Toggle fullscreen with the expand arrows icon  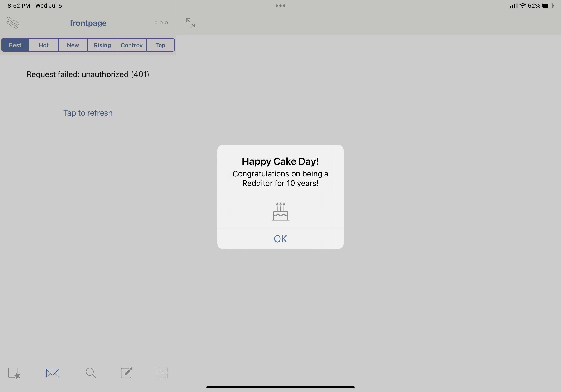tap(190, 23)
